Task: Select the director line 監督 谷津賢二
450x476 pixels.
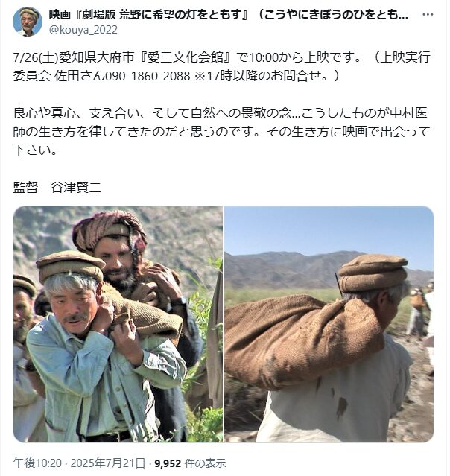Action: click(57, 188)
